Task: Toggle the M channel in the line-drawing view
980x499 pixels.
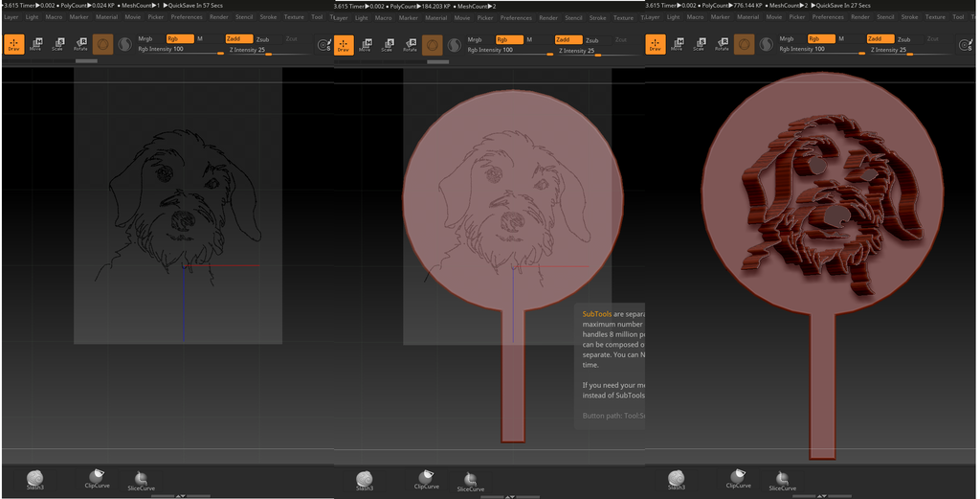Action: (200, 38)
